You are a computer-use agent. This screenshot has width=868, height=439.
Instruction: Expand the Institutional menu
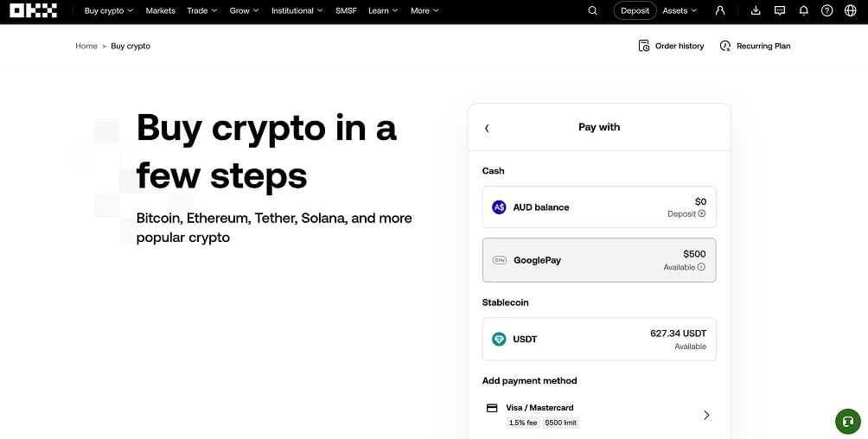297,10
